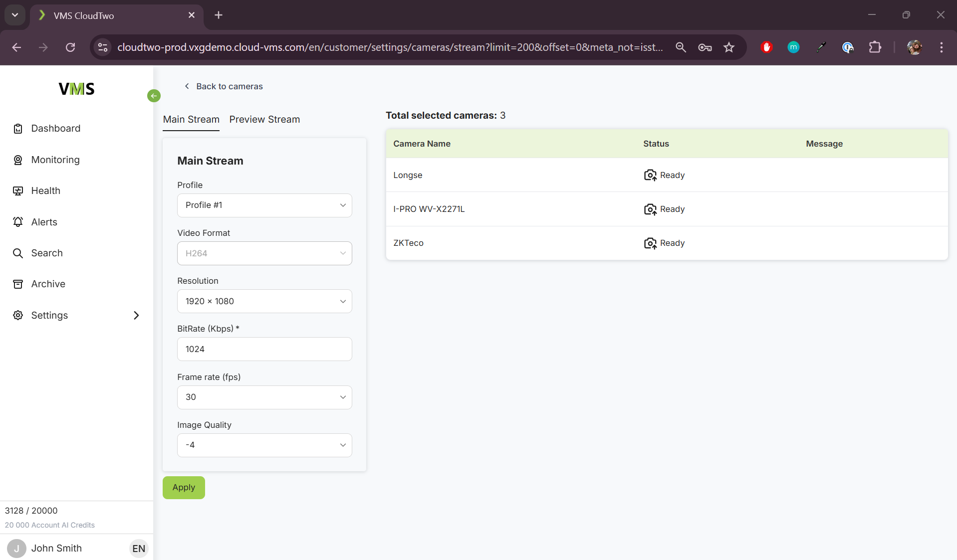The width and height of the screenshot is (957, 560).
Task: Collapse sidebar with green arrow button
Action: 154,96
